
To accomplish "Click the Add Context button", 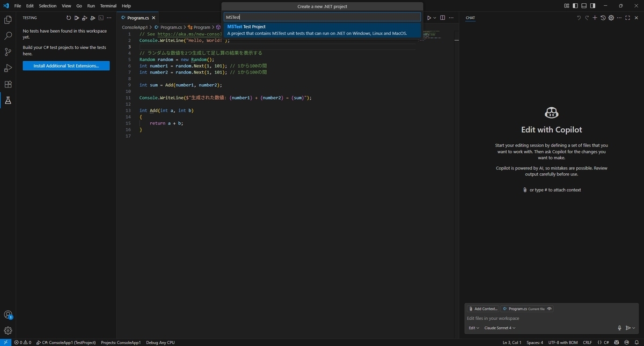I will click(x=483, y=309).
